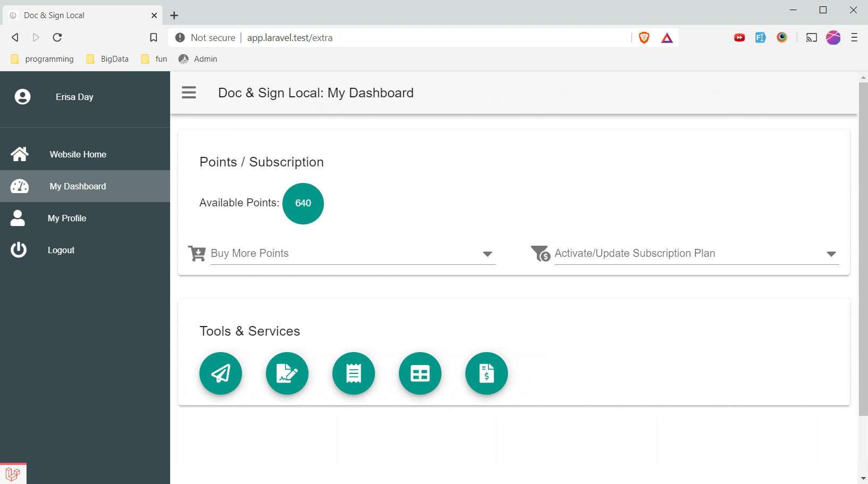This screenshot has height=484, width=868.
Task: Open the paper plane send tool
Action: pyautogui.click(x=221, y=373)
